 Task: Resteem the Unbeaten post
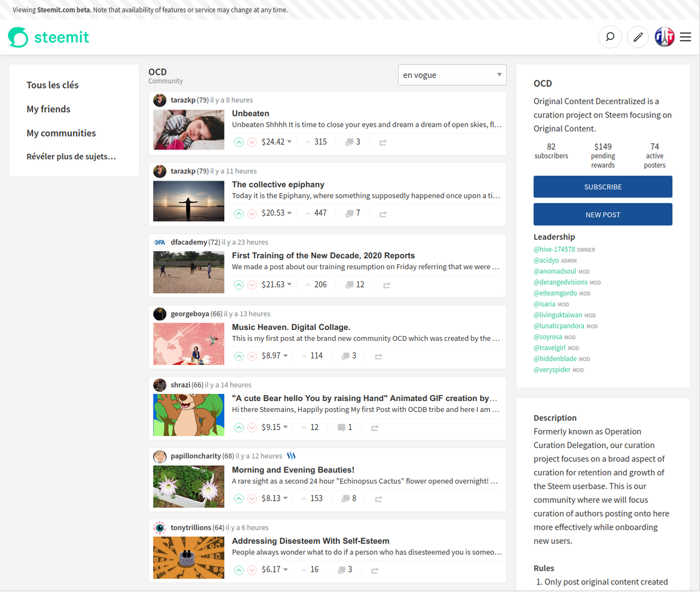point(383,142)
